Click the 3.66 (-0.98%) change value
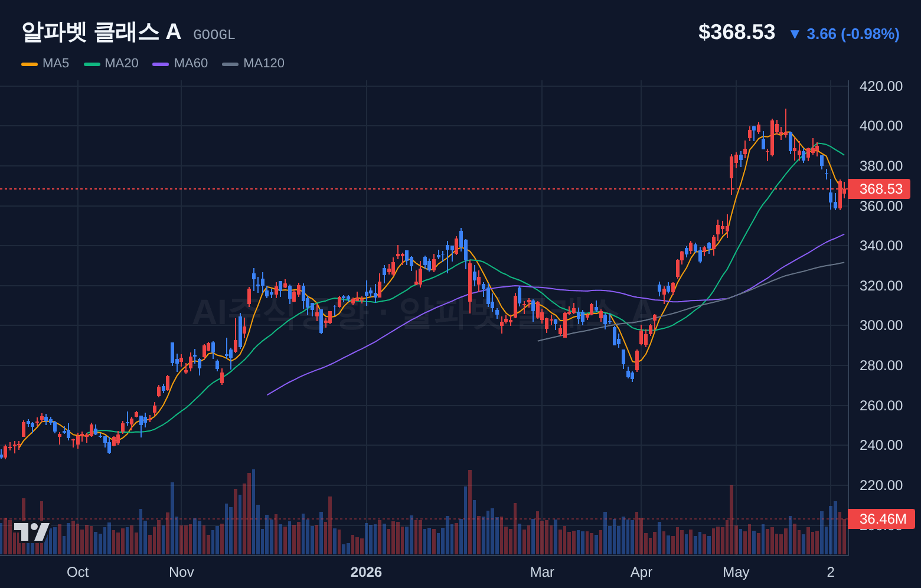The height and width of the screenshot is (588, 921). click(x=853, y=34)
